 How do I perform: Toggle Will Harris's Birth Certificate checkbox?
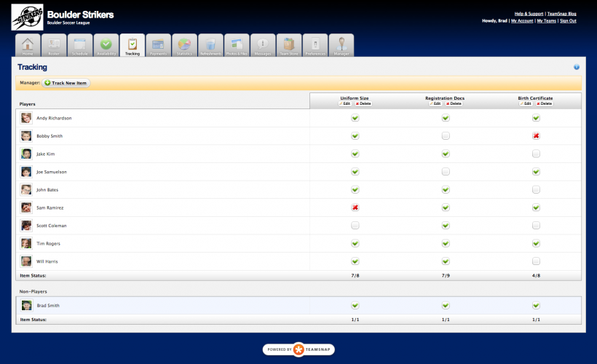click(x=536, y=261)
